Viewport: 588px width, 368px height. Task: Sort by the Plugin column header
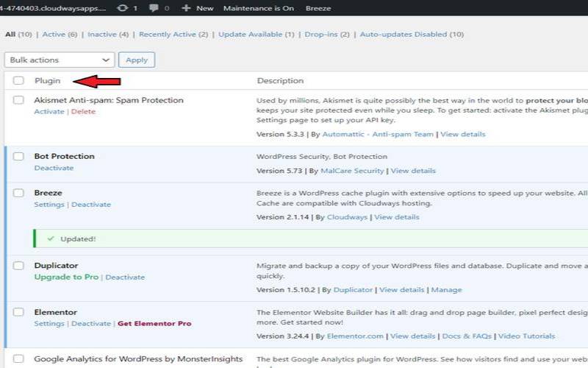[47, 81]
